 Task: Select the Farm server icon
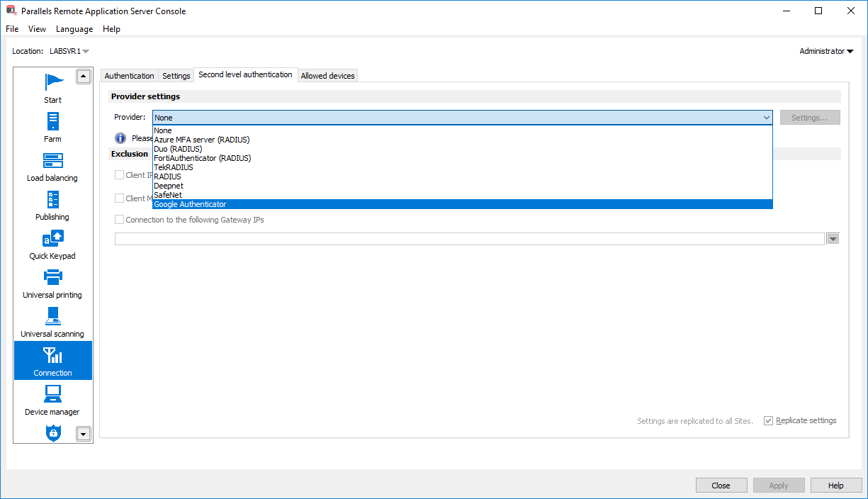52,121
